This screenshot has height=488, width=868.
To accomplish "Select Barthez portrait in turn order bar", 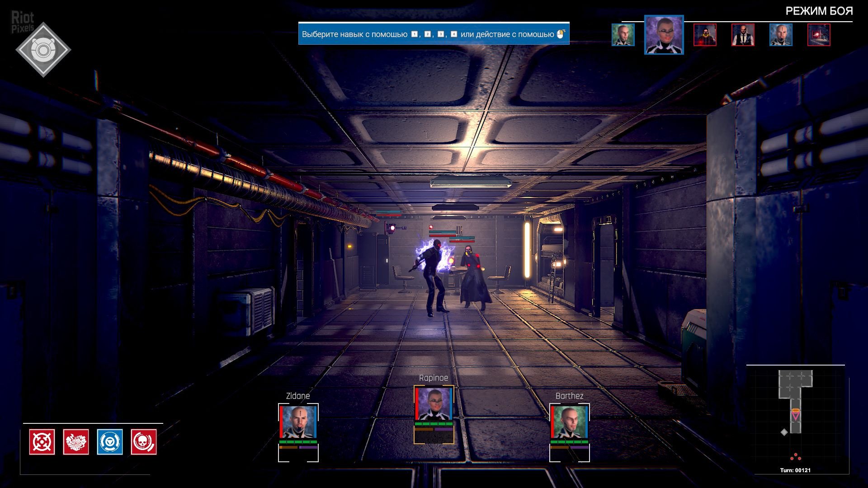I will [623, 35].
